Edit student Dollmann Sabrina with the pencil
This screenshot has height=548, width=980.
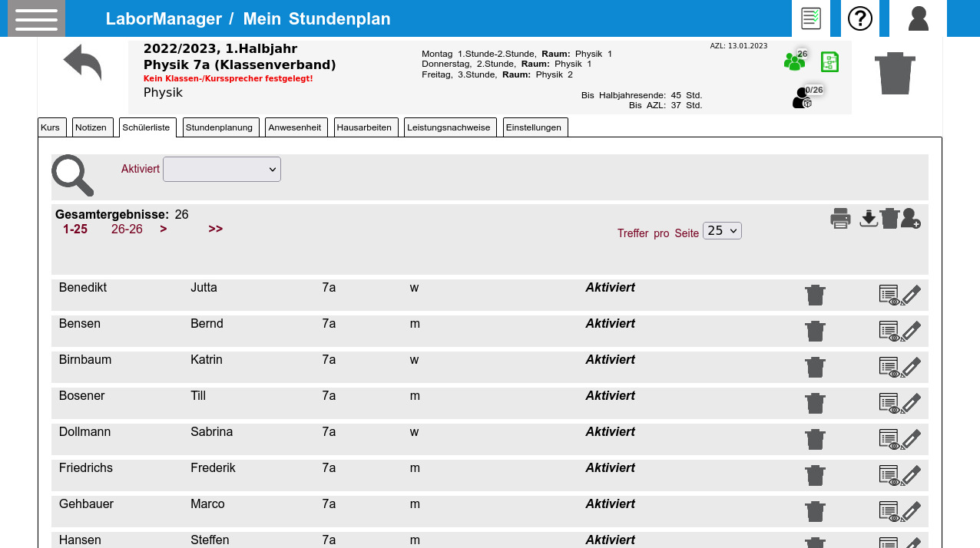(911, 440)
